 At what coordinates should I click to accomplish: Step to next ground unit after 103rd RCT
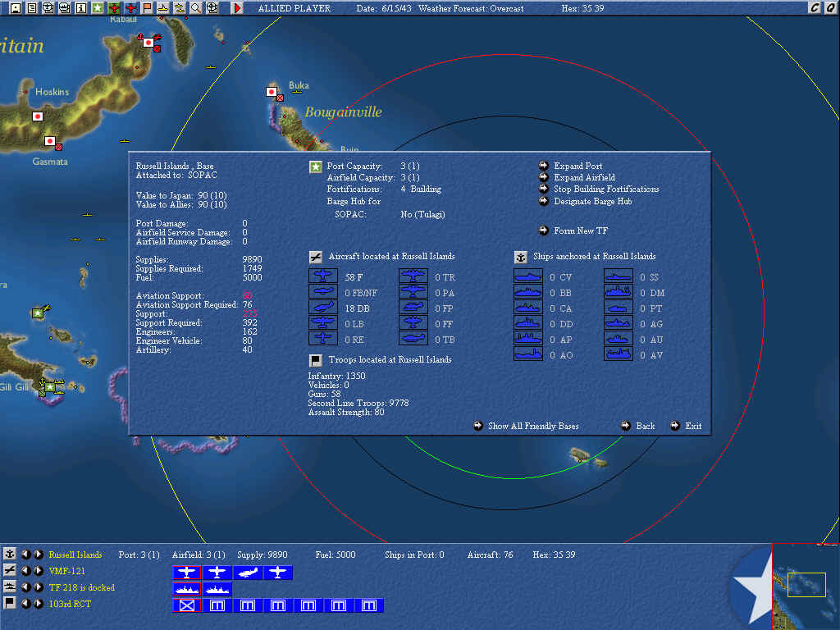tap(39, 604)
